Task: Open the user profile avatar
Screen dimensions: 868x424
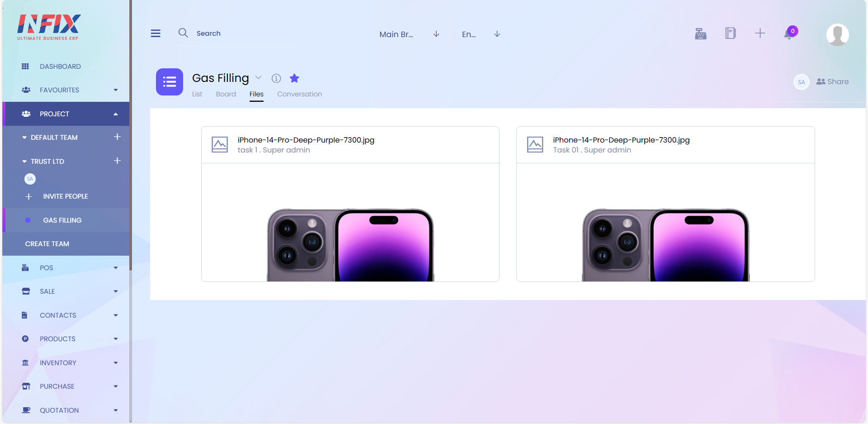Action: pyautogui.click(x=838, y=34)
